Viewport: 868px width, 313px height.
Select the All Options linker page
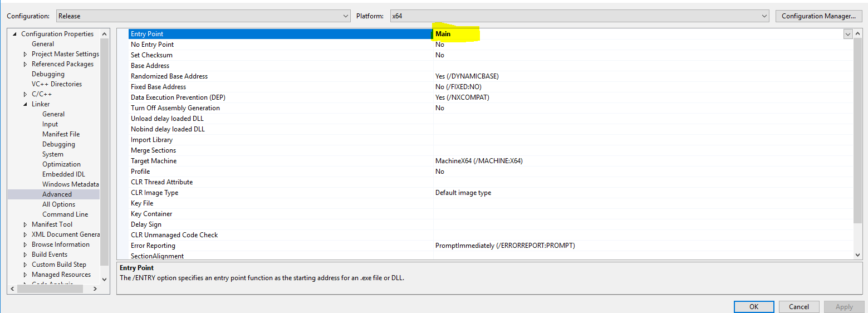(58, 204)
